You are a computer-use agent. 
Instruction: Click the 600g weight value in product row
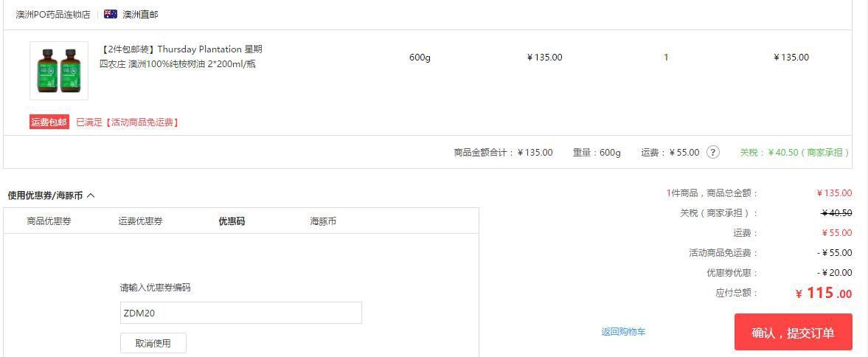[420, 57]
